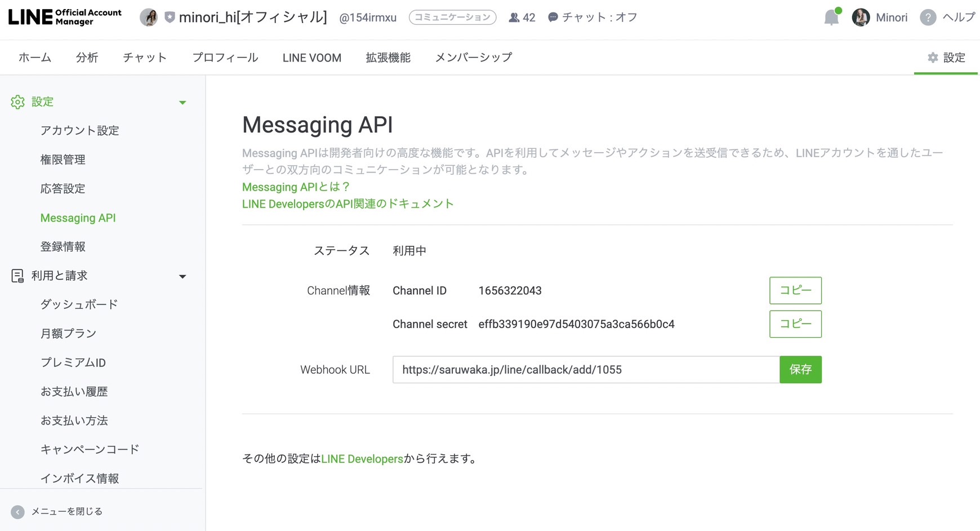Click the Messaging API page heading
This screenshot has width=980, height=531.
pos(318,125)
